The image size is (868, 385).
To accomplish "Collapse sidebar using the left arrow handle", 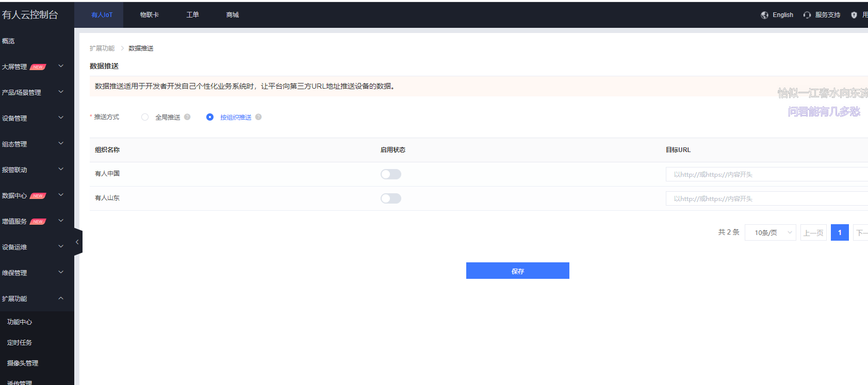I will (77, 242).
